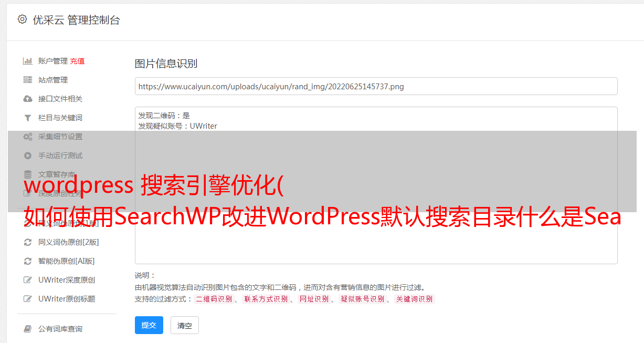Select 智能伪原创[AI版] in sidebar
This screenshot has height=343, width=644.
pyautogui.click(x=66, y=261)
